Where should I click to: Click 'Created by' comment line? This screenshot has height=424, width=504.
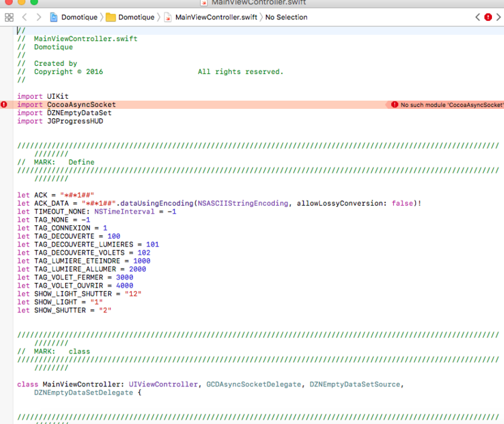coord(47,63)
